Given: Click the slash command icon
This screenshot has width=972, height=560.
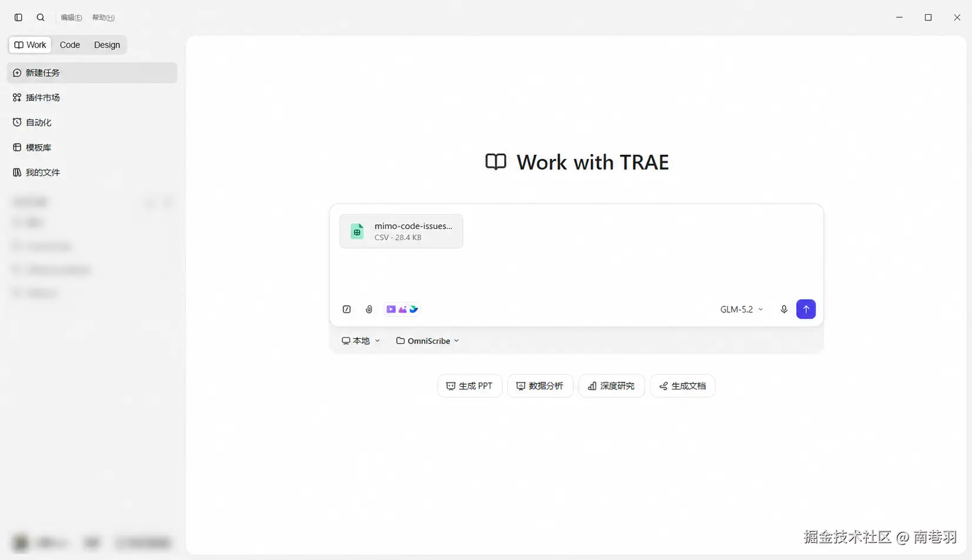Looking at the screenshot, I should point(347,309).
